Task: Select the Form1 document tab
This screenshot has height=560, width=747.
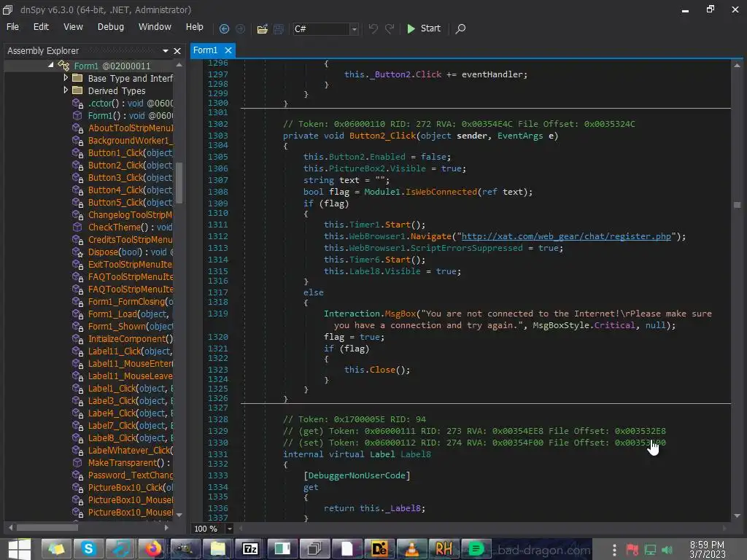Action: click(205, 50)
